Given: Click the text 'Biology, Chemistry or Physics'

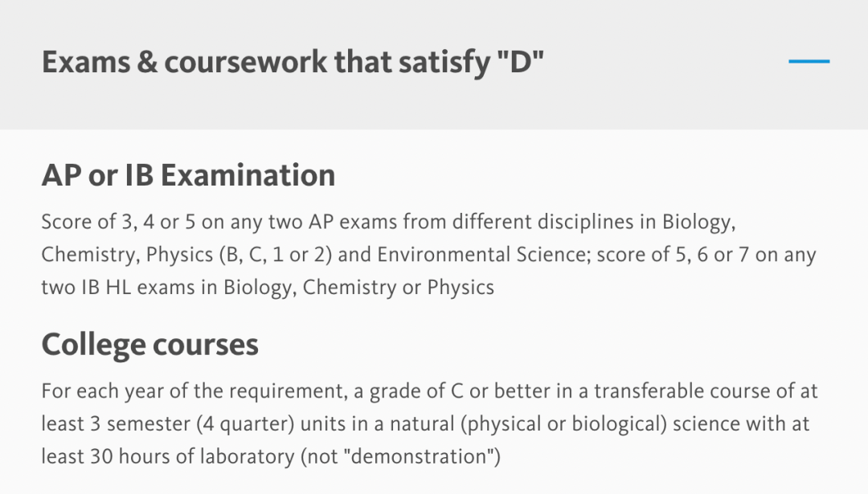Looking at the screenshot, I should pos(358,287).
